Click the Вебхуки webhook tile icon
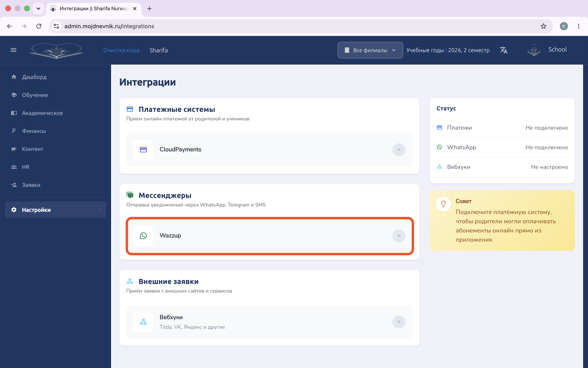 [x=143, y=322]
